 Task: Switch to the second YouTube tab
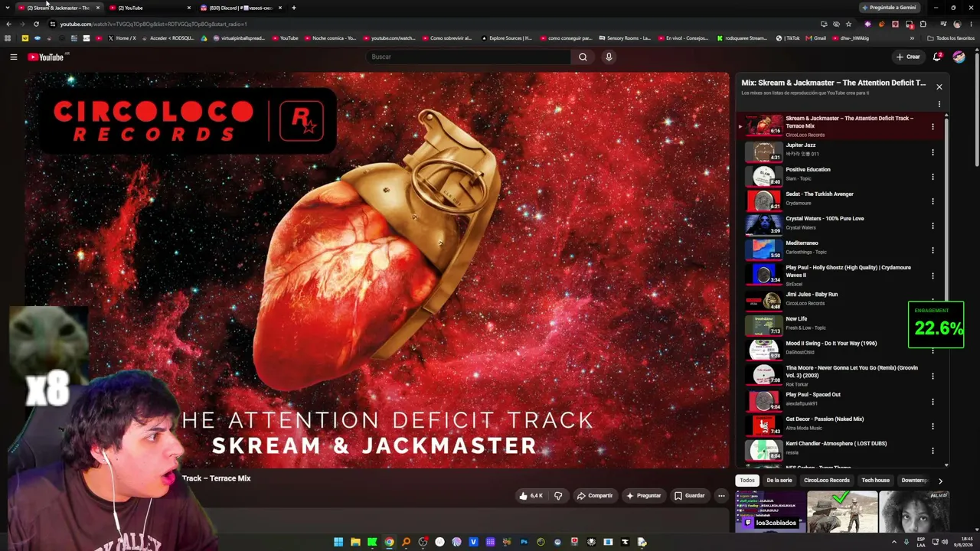(x=151, y=8)
